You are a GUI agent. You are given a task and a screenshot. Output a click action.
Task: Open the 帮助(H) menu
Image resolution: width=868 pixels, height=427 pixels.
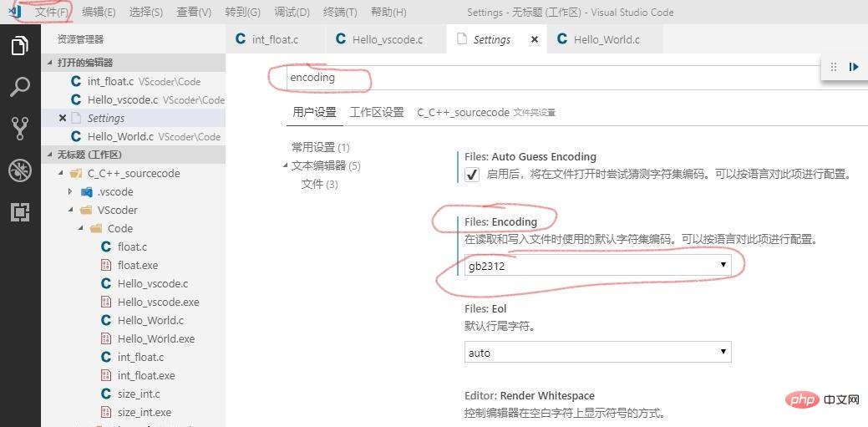(388, 12)
